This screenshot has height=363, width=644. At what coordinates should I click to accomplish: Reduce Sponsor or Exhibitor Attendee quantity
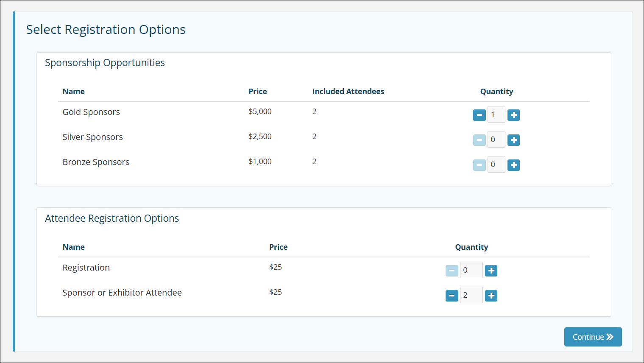452,296
